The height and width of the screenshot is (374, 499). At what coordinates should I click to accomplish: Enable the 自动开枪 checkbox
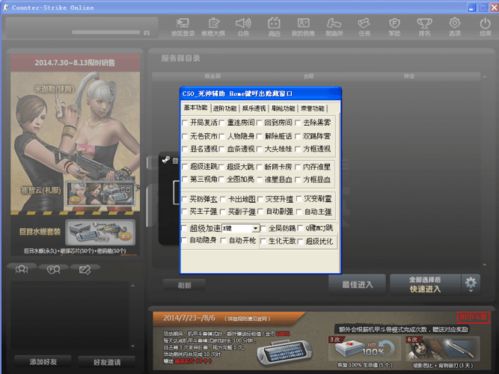coord(223,240)
